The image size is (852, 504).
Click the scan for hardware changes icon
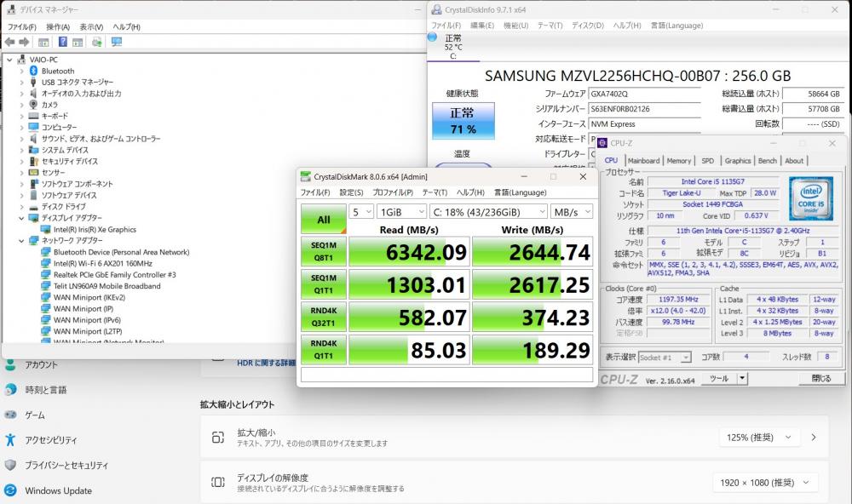(97, 42)
